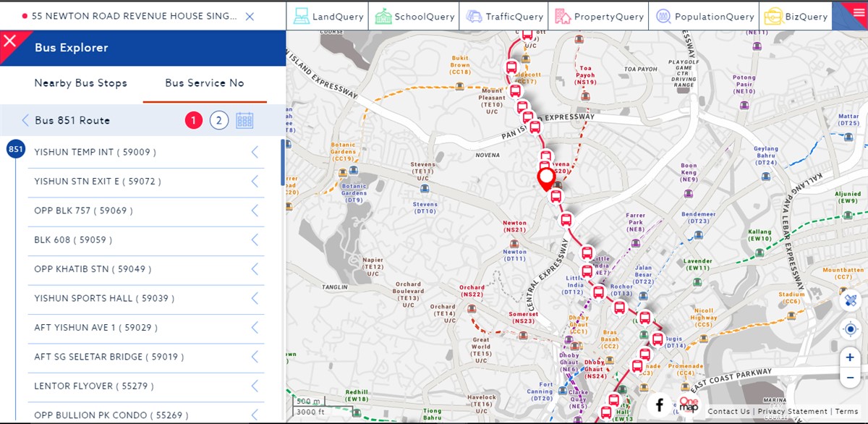Click the locate my position icon
This screenshot has height=424, width=868.
tap(850, 329)
